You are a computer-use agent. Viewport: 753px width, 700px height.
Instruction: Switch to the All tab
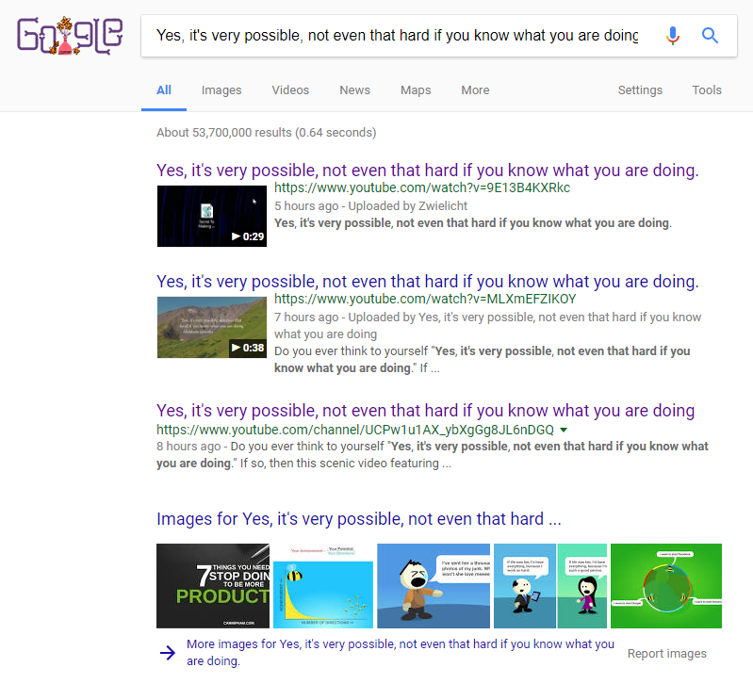pyautogui.click(x=164, y=90)
